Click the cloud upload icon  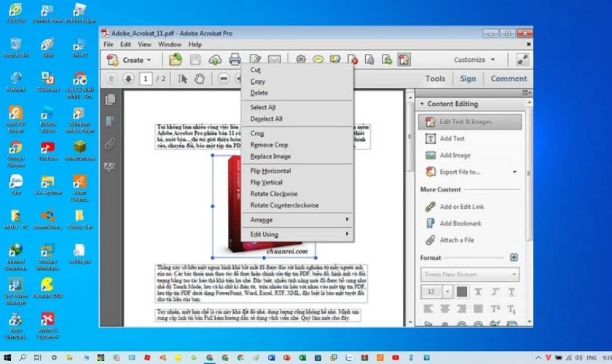point(215,60)
